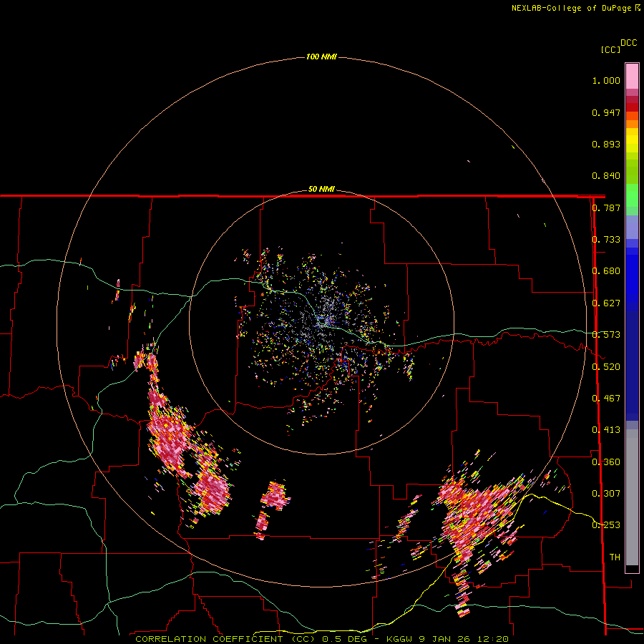This screenshot has width=644, height=644.
Task: Click the 0.520 scale value
Action: (606, 367)
